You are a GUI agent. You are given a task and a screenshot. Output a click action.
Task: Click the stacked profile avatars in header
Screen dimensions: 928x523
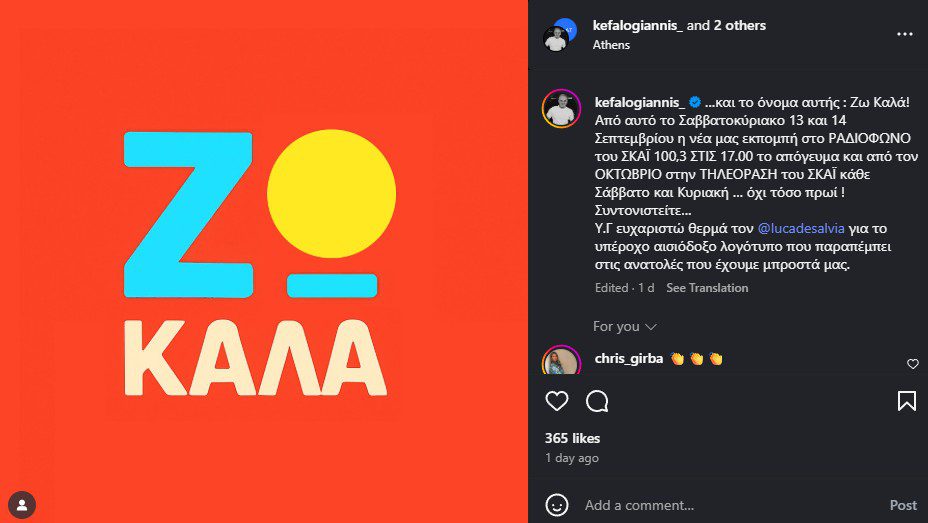[x=560, y=34]
